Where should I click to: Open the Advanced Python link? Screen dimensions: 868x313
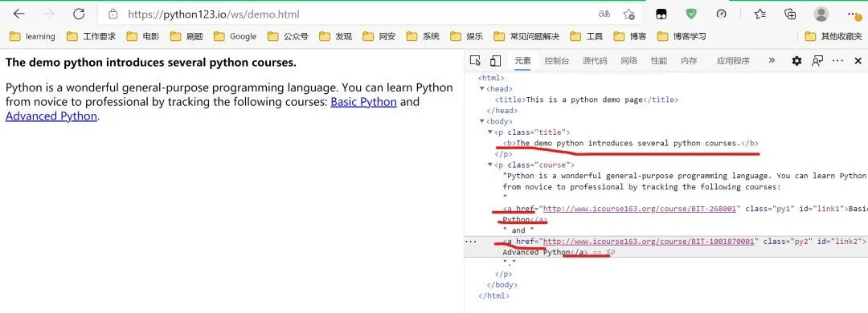(x=51, y=116)
